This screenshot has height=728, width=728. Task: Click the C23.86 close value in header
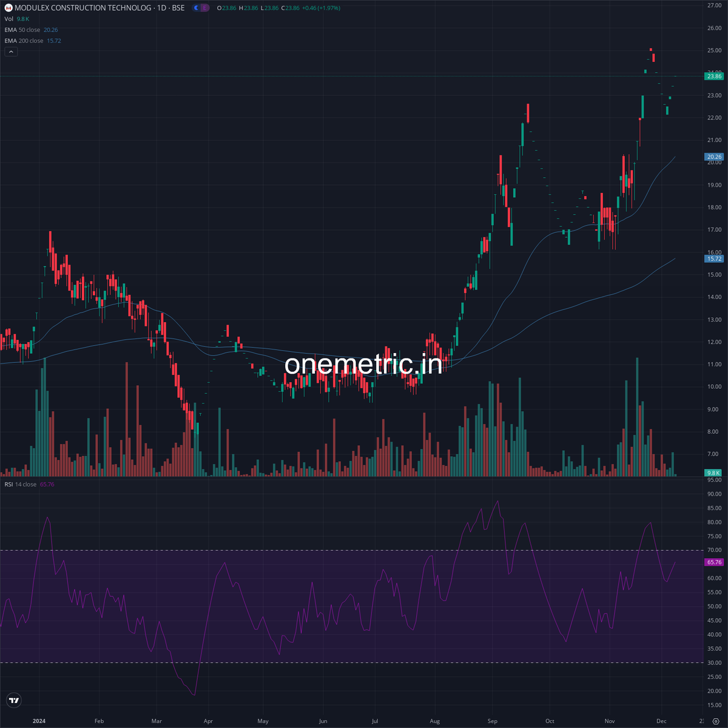(x=290, y=8)
